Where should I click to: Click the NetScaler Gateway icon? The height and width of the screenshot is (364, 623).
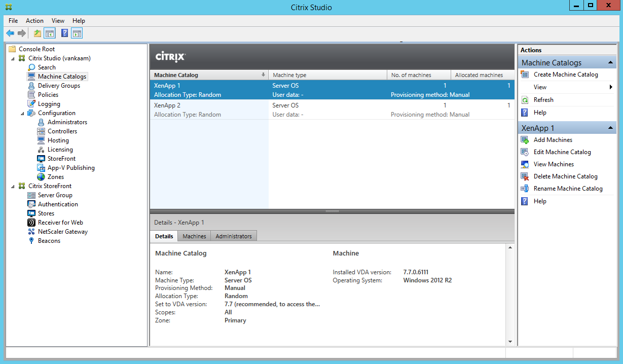pyautogui.click(x=31, y=232)
